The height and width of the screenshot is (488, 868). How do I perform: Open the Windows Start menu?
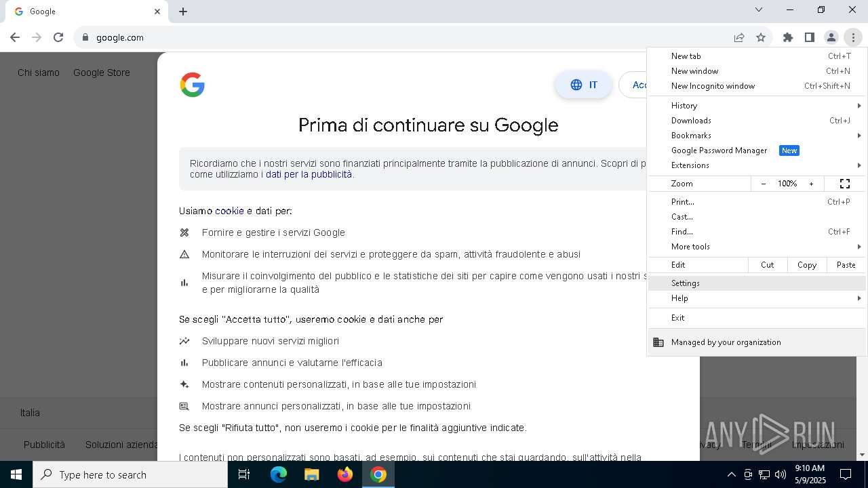pos(16,474)
